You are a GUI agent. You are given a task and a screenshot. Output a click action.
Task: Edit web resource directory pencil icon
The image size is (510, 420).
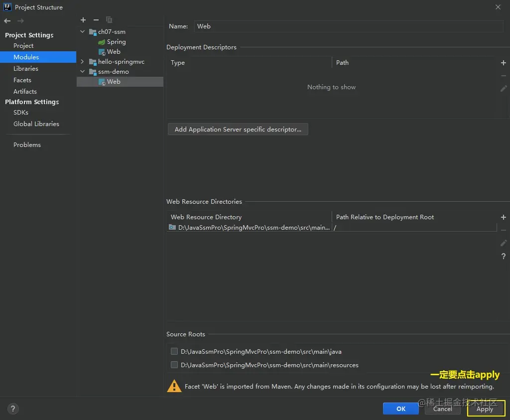[x=503, y=243]
